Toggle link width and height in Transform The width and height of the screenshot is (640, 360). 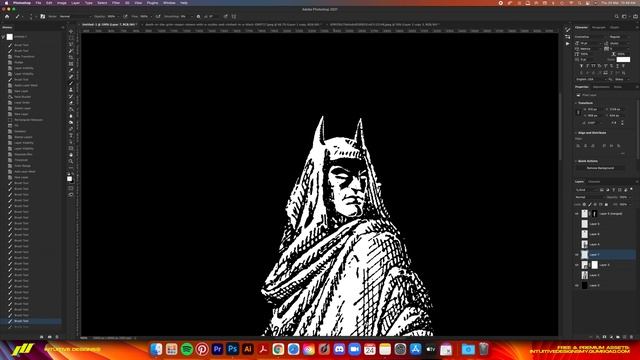(578, 112)
